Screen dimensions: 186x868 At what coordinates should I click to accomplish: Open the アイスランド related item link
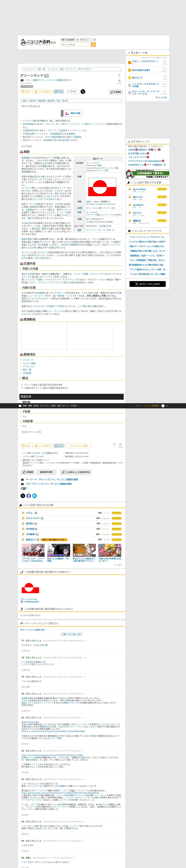point(29,367)
